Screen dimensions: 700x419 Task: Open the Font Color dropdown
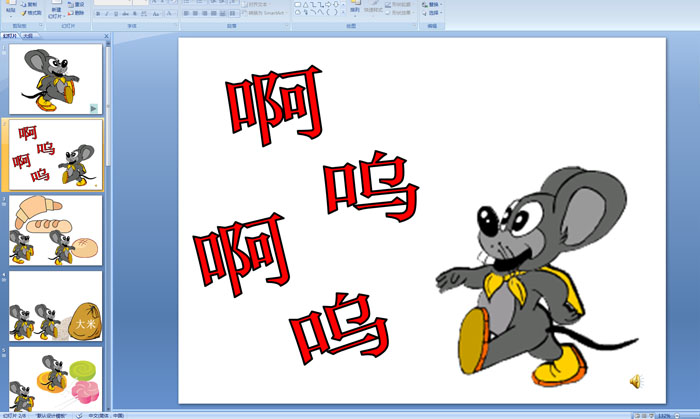[x=170, y=14]
